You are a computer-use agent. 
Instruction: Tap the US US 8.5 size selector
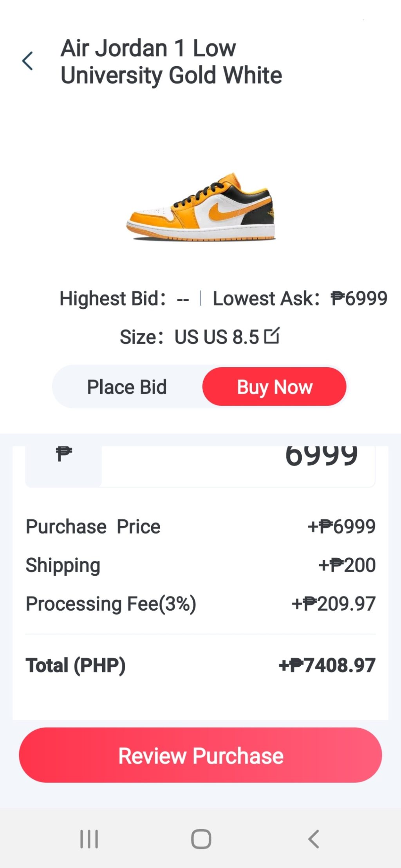tap(217, 337)
